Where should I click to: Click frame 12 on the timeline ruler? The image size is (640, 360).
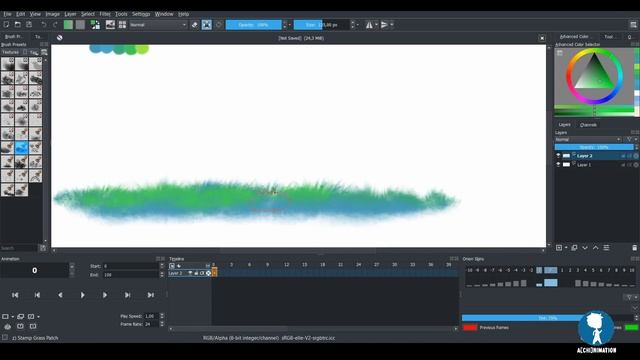pyautogui.click(x=287, y=265)
